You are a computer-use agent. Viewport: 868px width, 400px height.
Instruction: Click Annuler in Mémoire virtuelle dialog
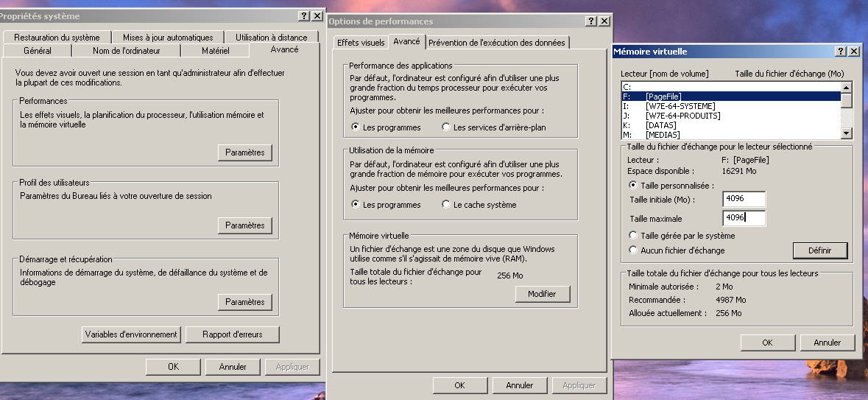[x=827, y=343]
